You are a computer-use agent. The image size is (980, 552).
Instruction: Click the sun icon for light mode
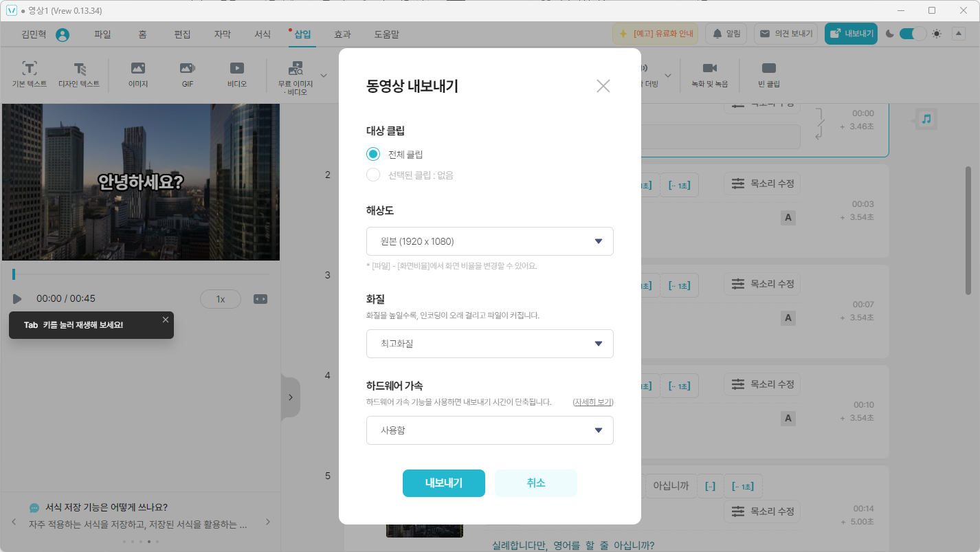pos(937,34)
